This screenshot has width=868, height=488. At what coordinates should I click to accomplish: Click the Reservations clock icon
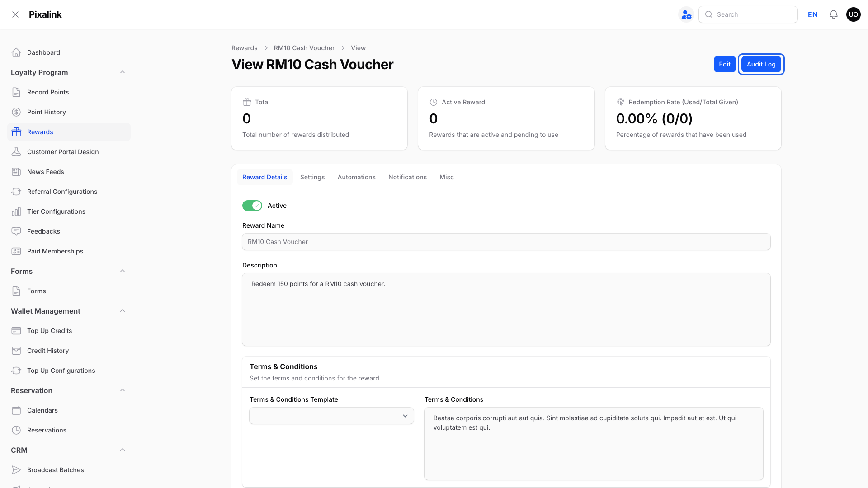(16, 430)
